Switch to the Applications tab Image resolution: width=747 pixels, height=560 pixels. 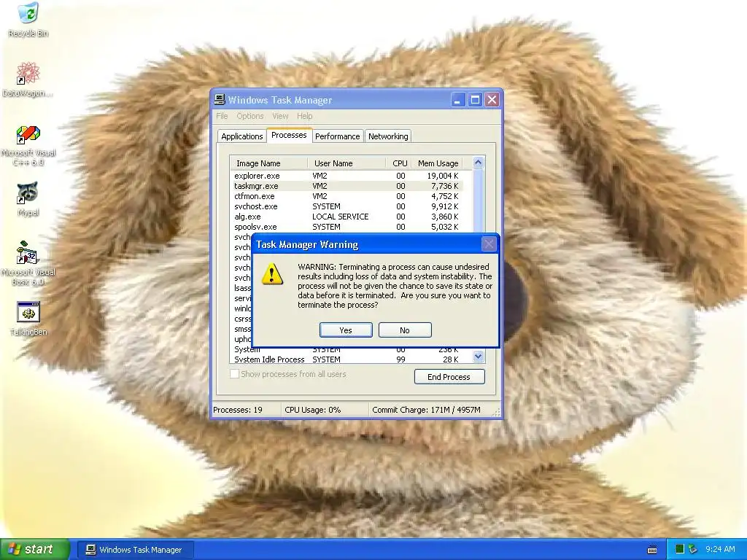[242, 136]
